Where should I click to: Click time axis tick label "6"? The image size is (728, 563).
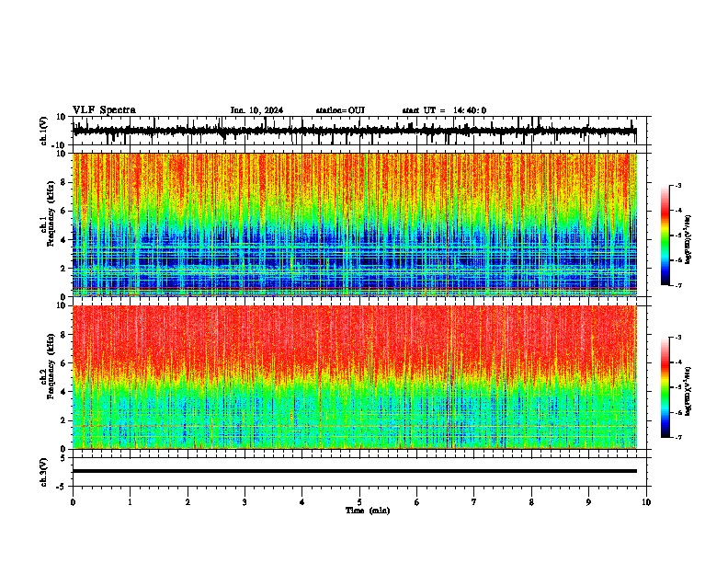[417, 502]
